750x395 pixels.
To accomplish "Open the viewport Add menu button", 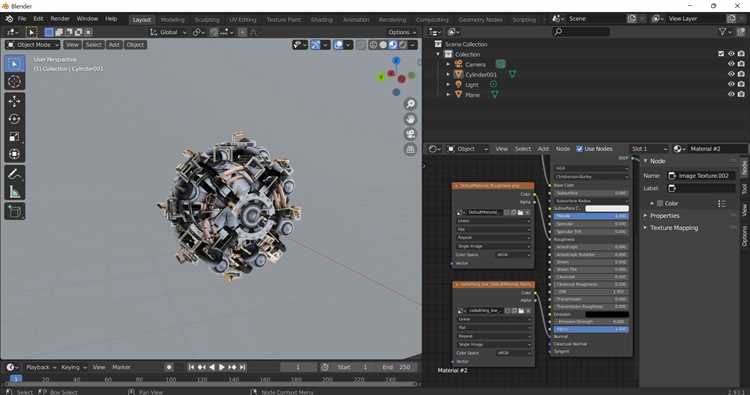I will (x=114, y=44).
